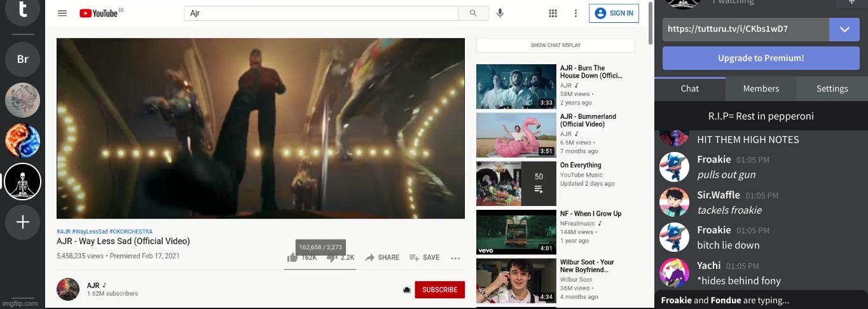Select the Br room in sidebar
This screenshot has width=868, height=309.
click(22, 59)
